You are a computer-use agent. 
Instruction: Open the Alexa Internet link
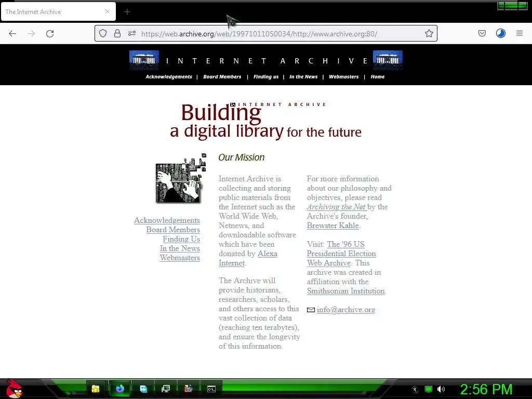[x=248, y=258]
